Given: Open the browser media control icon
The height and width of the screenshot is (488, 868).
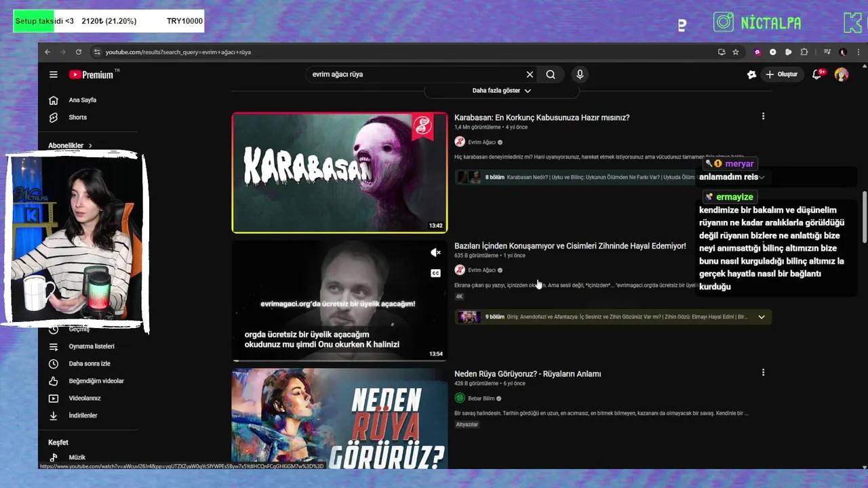Looking at the screenshot, I should [827, 52].
